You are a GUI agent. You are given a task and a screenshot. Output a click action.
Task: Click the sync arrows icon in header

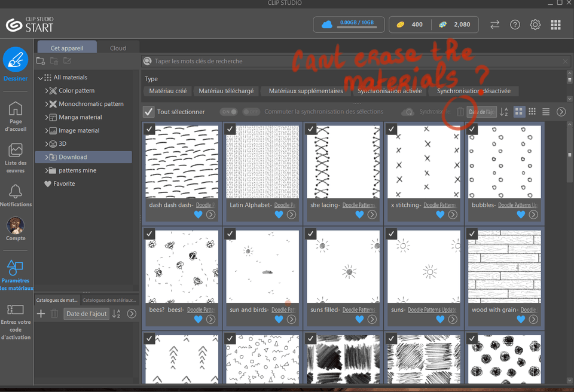coord(495,24)
